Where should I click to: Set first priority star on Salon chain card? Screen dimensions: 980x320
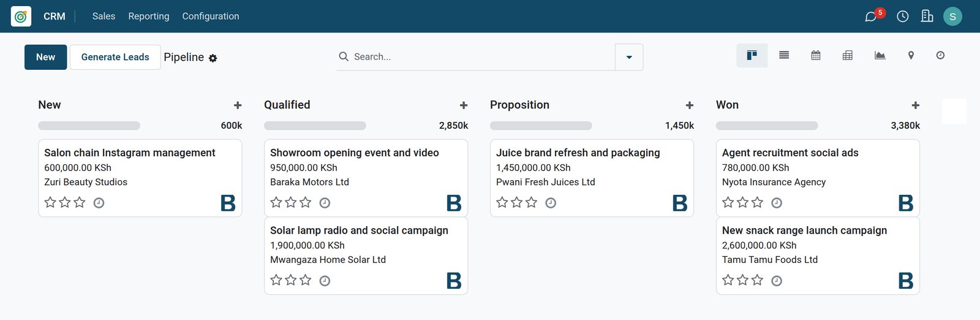click(x=50, y=202)
